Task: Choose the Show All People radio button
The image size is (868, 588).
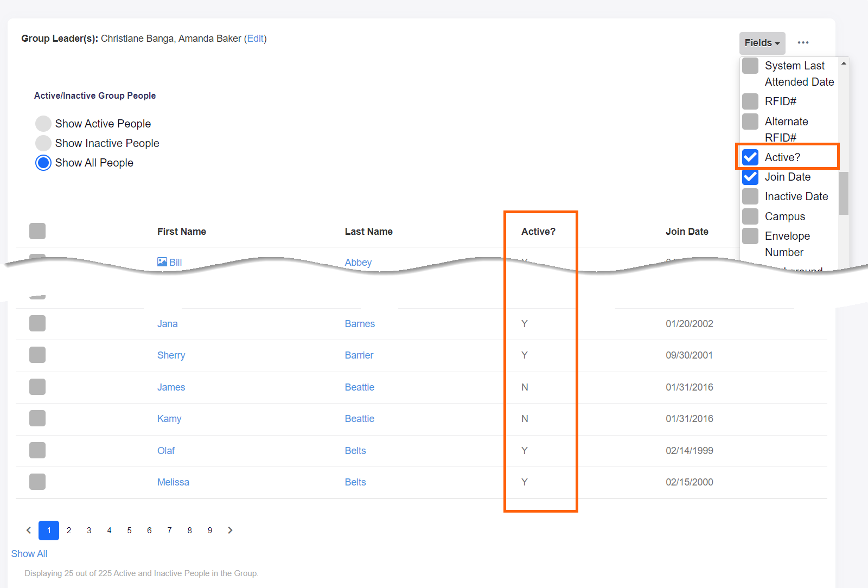Action: [x=43, y=163]
